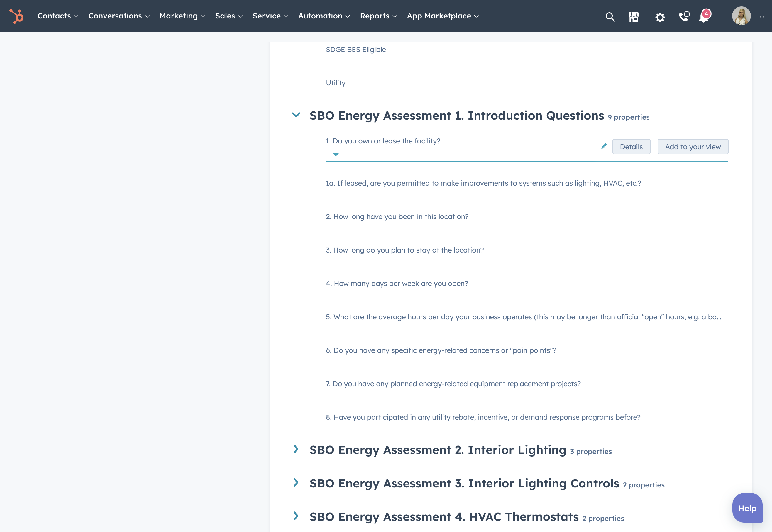Open the Marketing menu
Screen dimensions: 772x532
point(182,16)
